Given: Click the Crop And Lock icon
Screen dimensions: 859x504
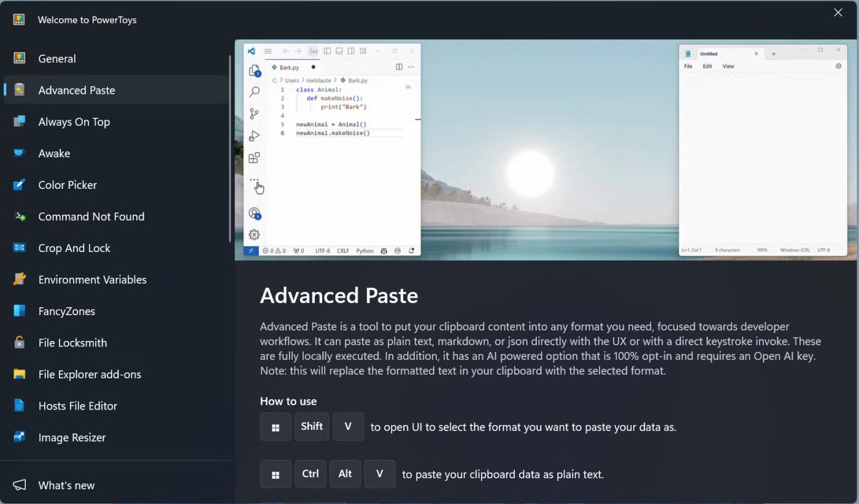Looking at the screenshot, I should click(x=20, y=248).
